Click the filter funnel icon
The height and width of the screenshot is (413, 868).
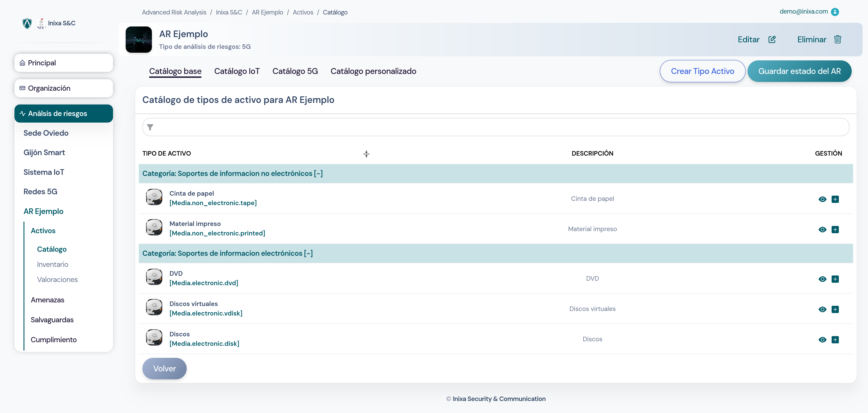150,127
